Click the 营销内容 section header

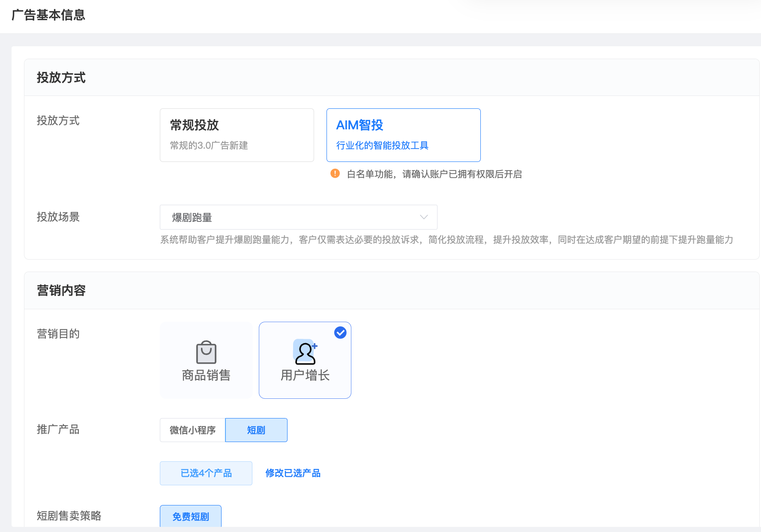point(61,290)
